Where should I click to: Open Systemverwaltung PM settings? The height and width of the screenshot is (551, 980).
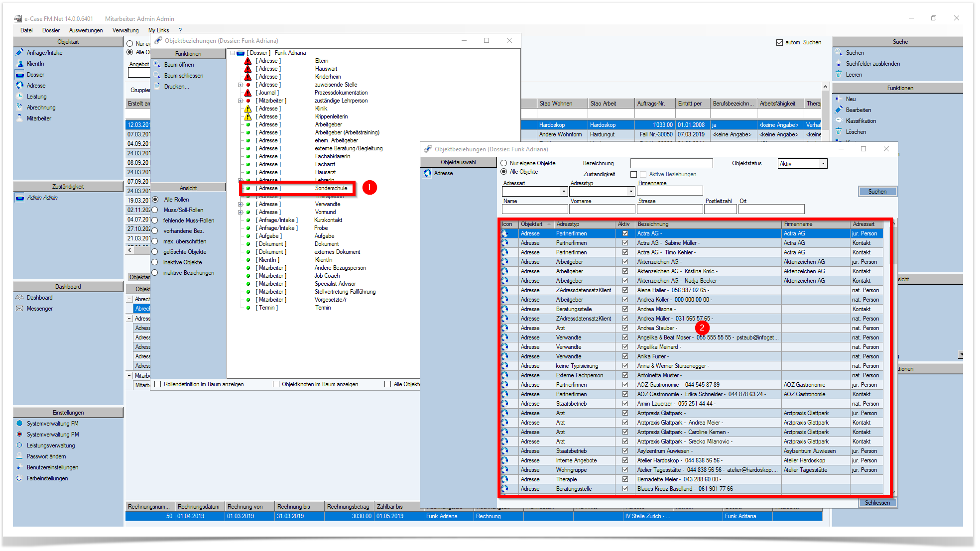tap(52, 435)
